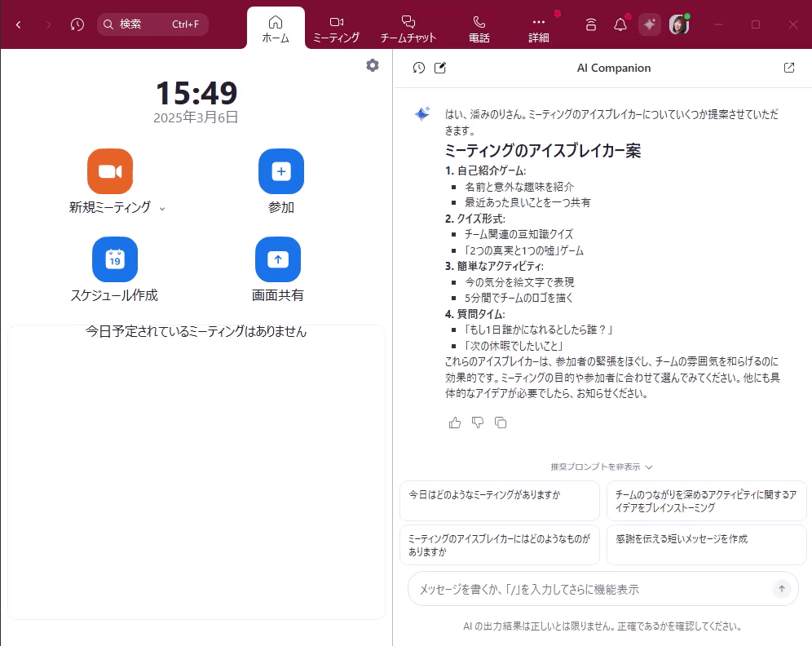The width and height of the screenshot is (812, 646).
Task: Click the AI Companion panel title
Action: 614,68
